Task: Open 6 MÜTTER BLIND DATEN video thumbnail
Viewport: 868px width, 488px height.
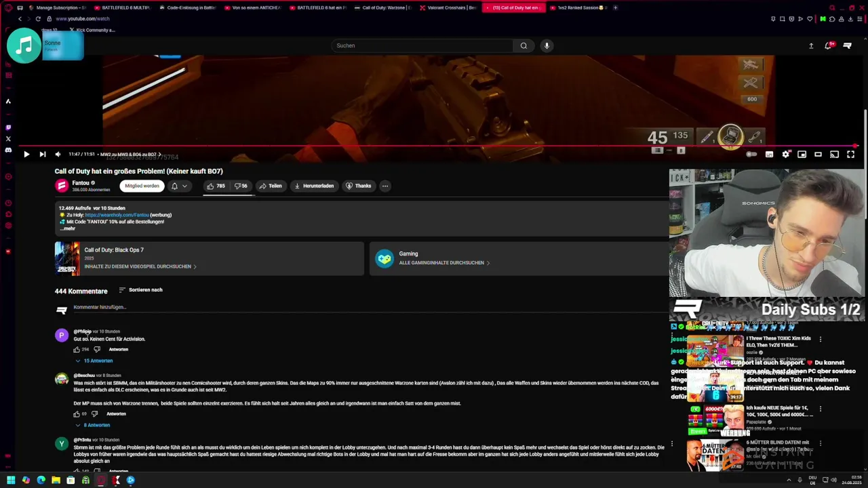Action: [x=715, y=455]
